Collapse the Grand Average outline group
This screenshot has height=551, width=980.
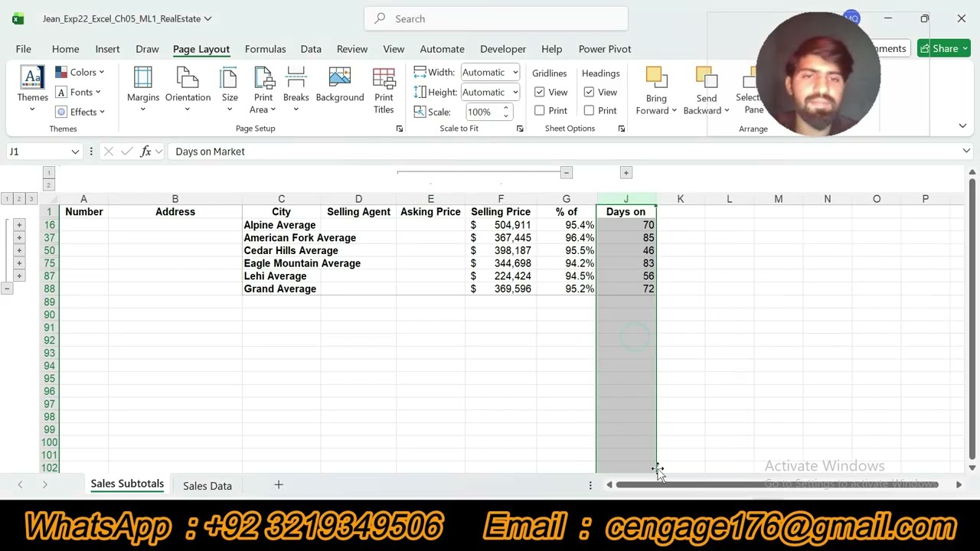(x=7, y=289)
